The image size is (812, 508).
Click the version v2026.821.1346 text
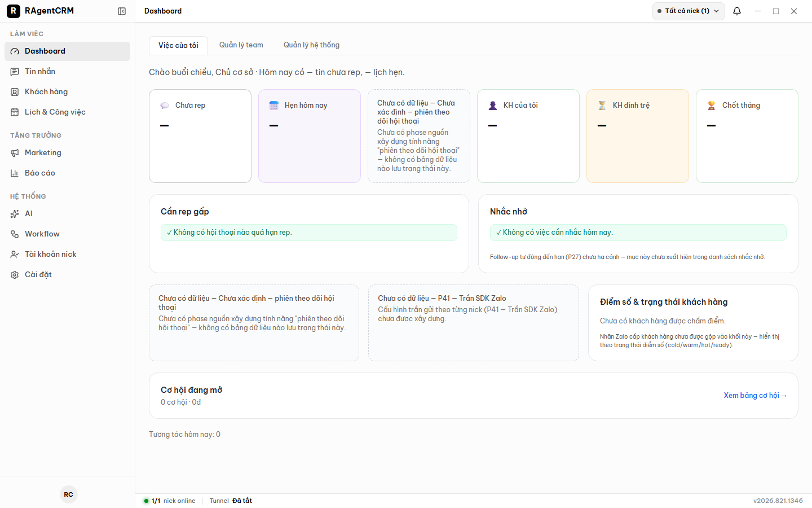[778, 501]
